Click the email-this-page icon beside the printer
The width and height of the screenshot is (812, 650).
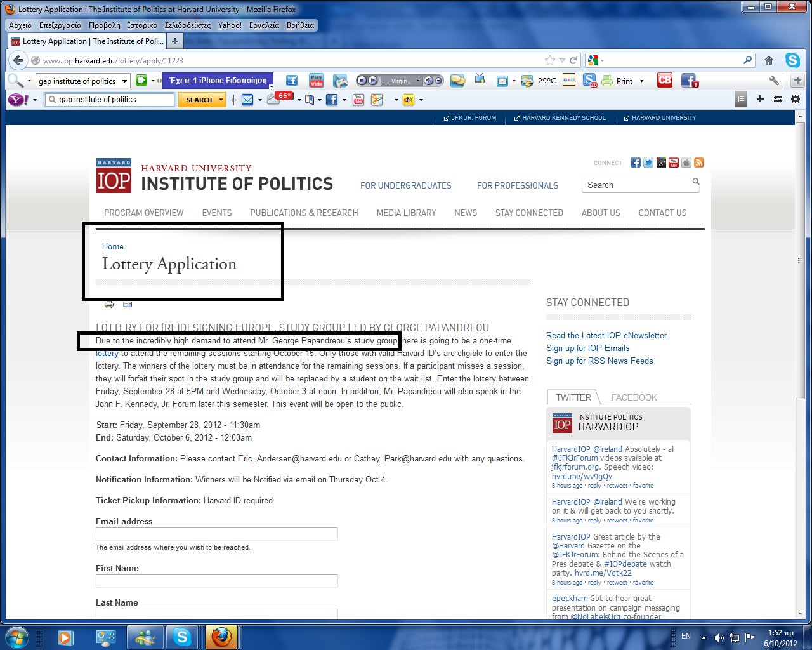click(x=128, y=304)
